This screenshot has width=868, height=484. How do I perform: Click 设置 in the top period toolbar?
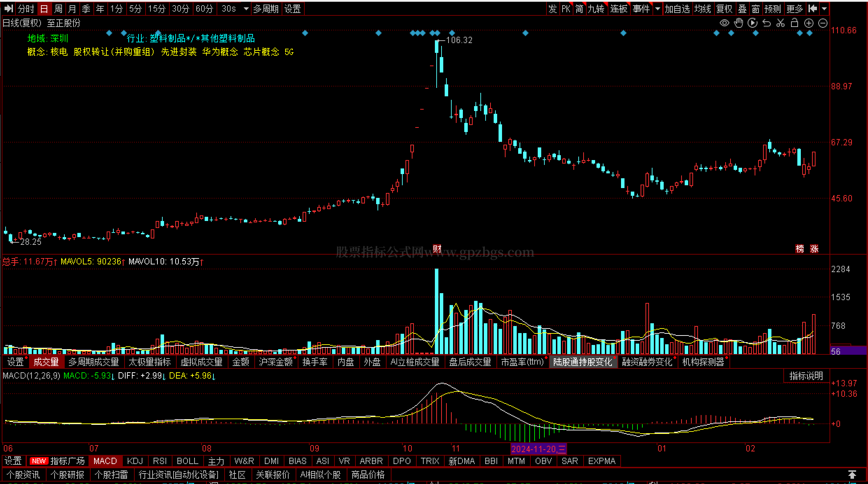pos(292,9)
